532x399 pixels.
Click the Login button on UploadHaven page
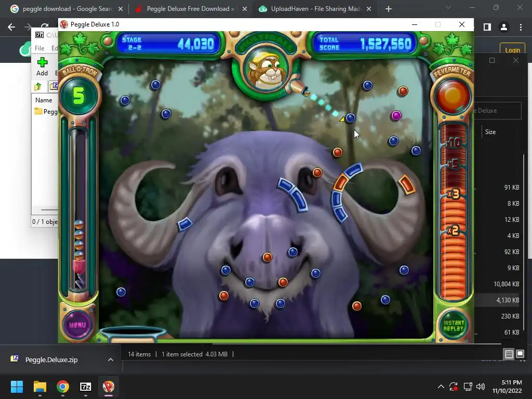point(512,50)
